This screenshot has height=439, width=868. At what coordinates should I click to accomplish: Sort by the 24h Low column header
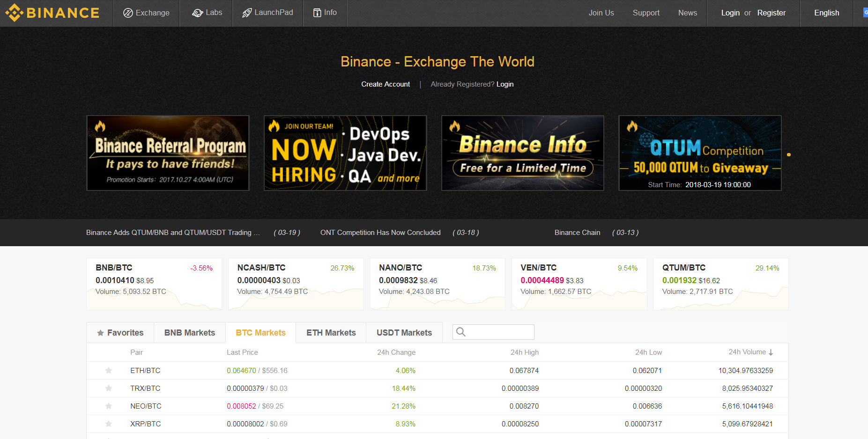[648, 352]
